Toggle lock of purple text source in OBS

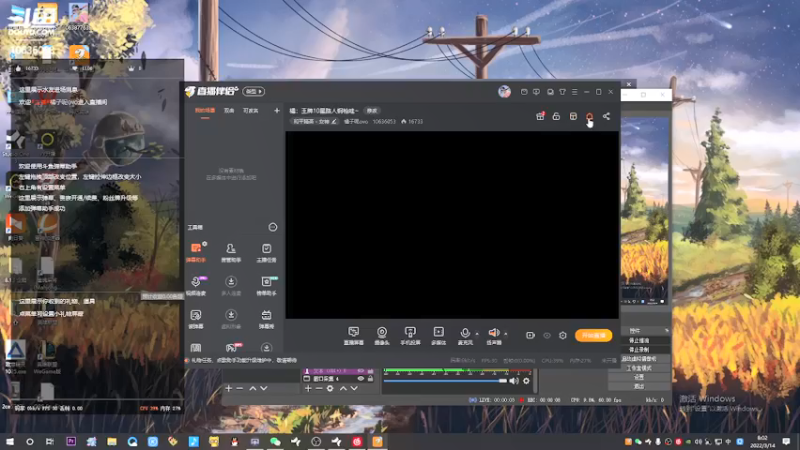(370, 371)
